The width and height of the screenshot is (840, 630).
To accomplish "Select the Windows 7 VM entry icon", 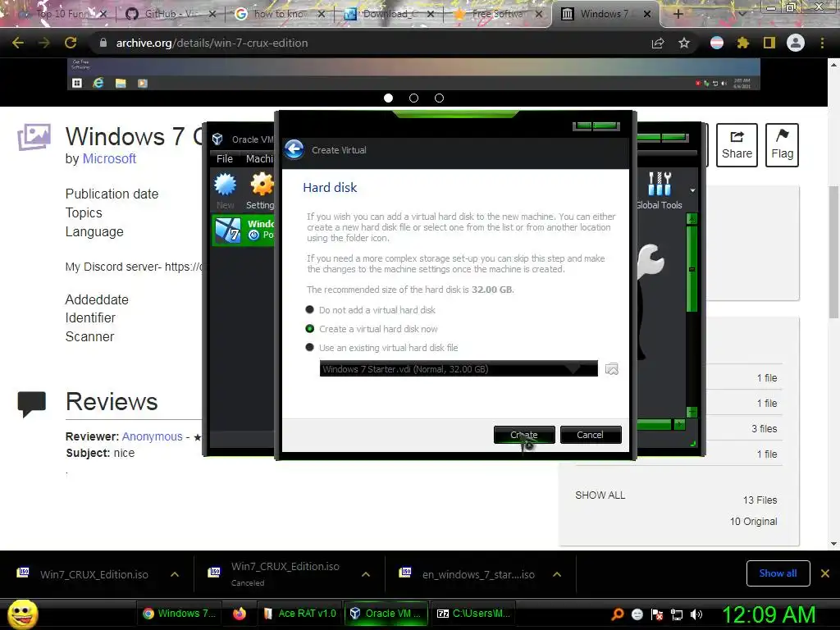I will click(x=228, y=231).
